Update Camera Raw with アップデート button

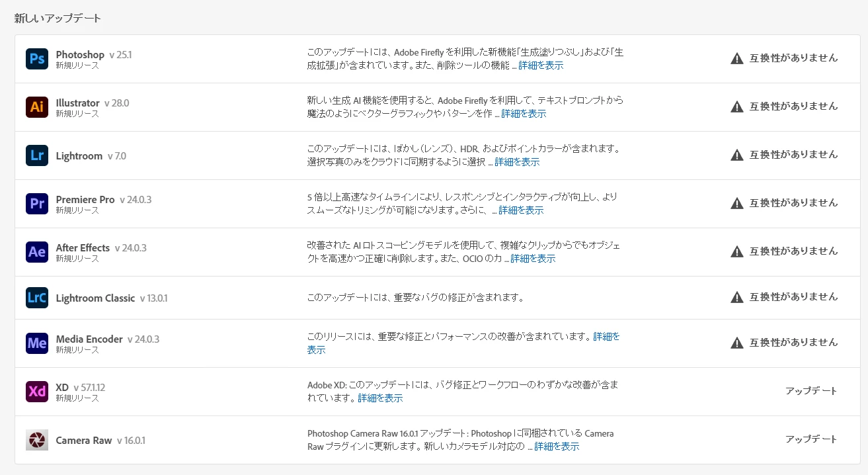coord(811,439)
